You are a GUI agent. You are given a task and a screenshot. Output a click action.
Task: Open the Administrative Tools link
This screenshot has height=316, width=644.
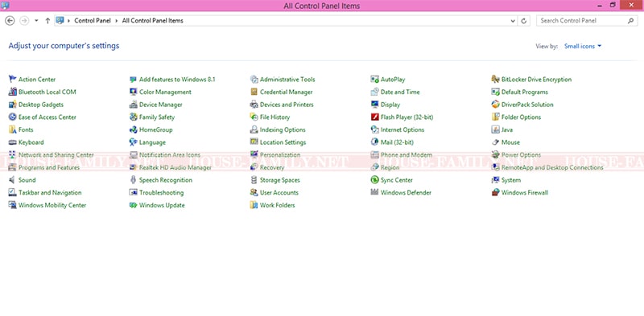tap(287, 80)
